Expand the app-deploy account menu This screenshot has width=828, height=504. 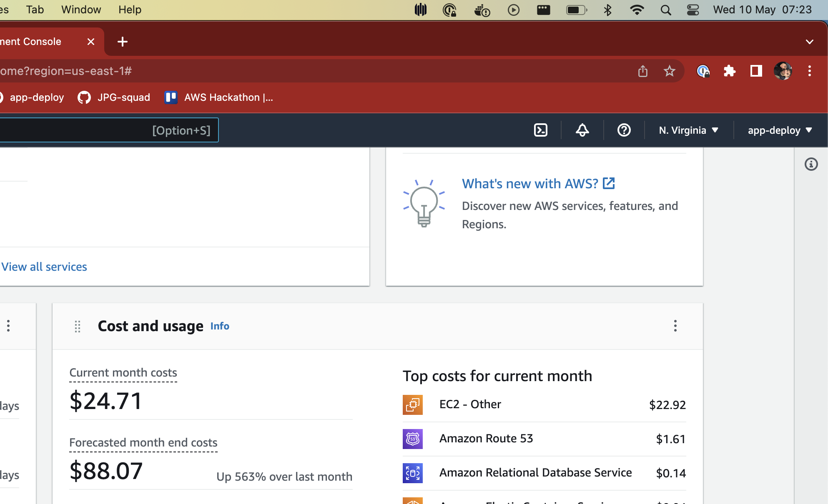(x=780, y=130)
